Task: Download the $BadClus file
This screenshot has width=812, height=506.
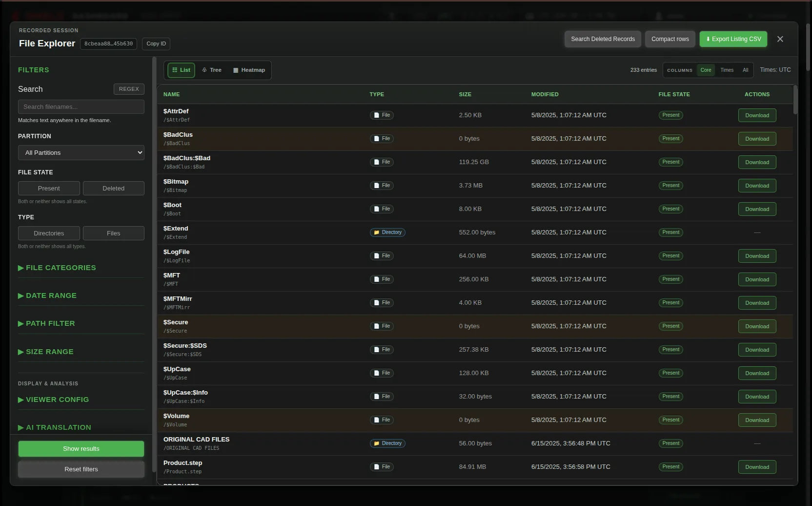Action: pos(757,139)
